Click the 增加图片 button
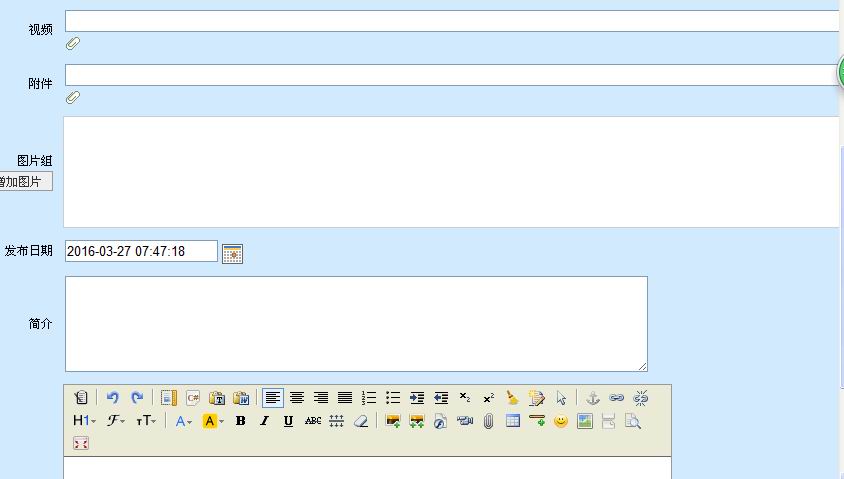 pos(25,182)
